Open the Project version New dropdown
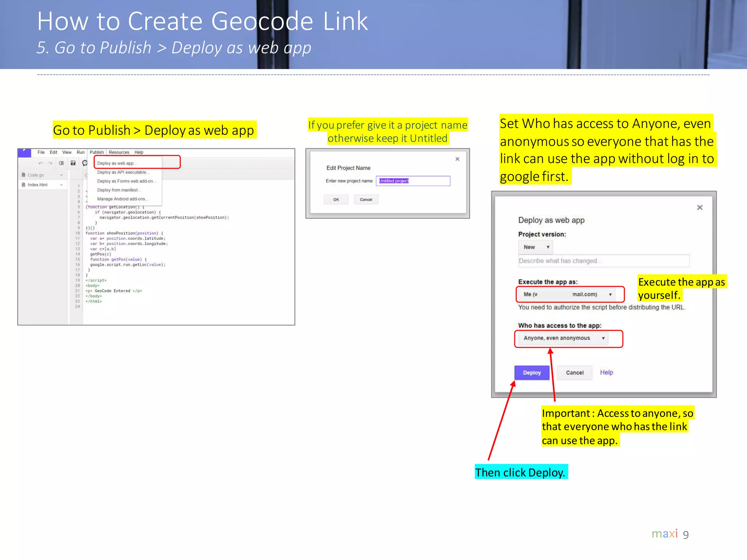The image size is (747, 560). pyautogui.click(x=535, y=247)
